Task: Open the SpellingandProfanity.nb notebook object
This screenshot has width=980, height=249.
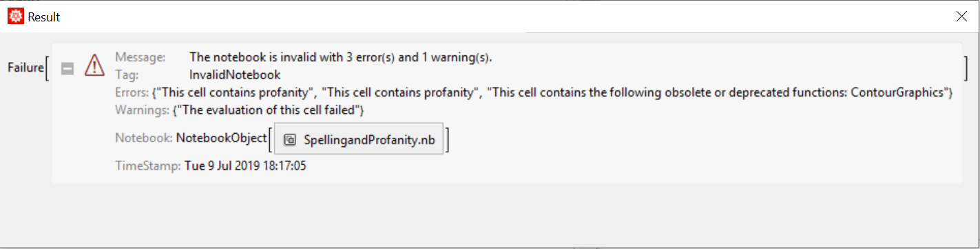Action: [359, 139]
